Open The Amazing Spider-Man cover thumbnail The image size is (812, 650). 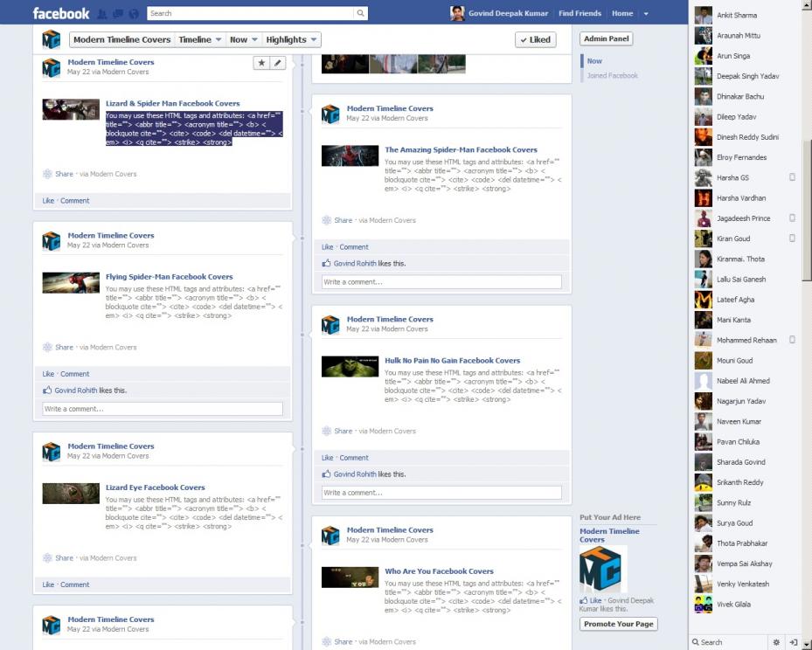pyautogui.click(x=350, y=156)
